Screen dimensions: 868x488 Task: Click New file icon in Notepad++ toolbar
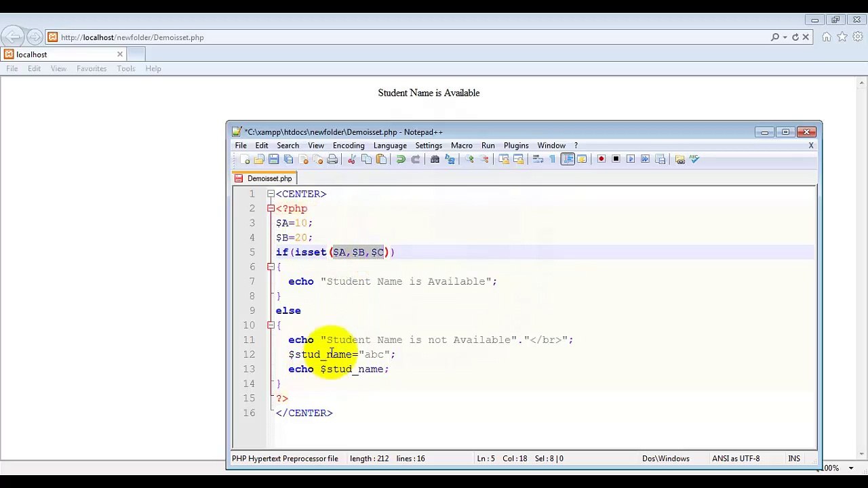245,159
